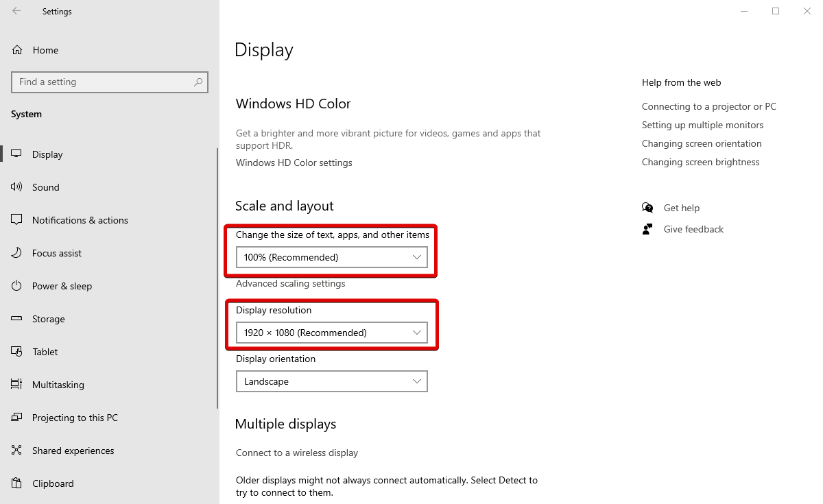This screenshot has height=504, width=823.
Task: Open Changing screen orientation help link
Action: click(702, 143)
